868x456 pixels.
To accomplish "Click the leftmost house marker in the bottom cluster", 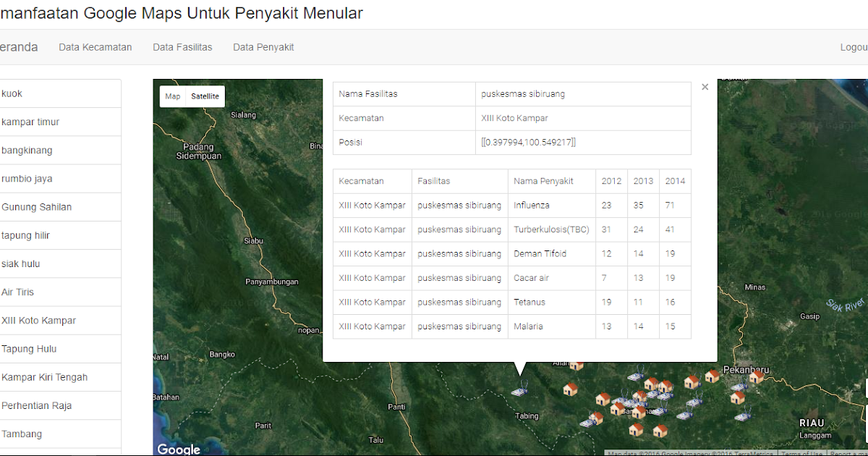I will 599,418.
